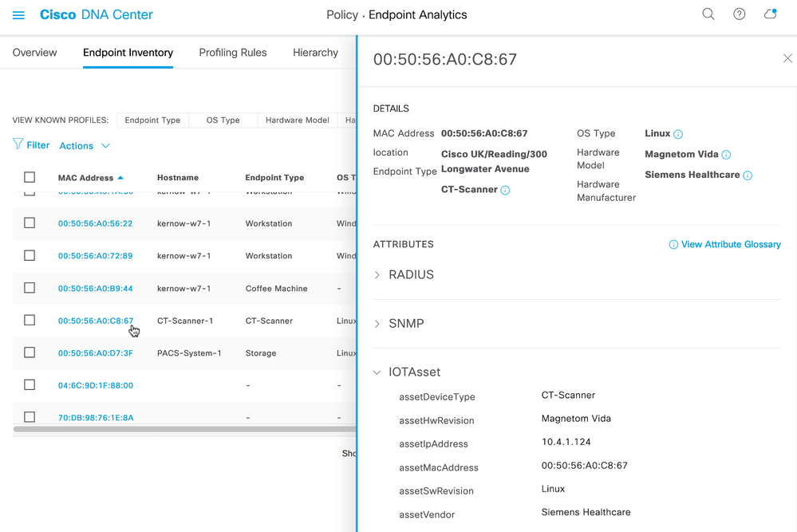Select the Endpoint Type known profile
Viewport: 797px width, 532px height.
[x=152, y=120]
